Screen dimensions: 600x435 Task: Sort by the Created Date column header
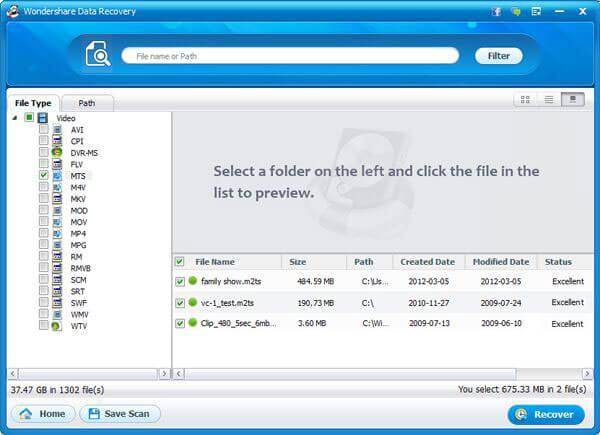tap(428, 262)
